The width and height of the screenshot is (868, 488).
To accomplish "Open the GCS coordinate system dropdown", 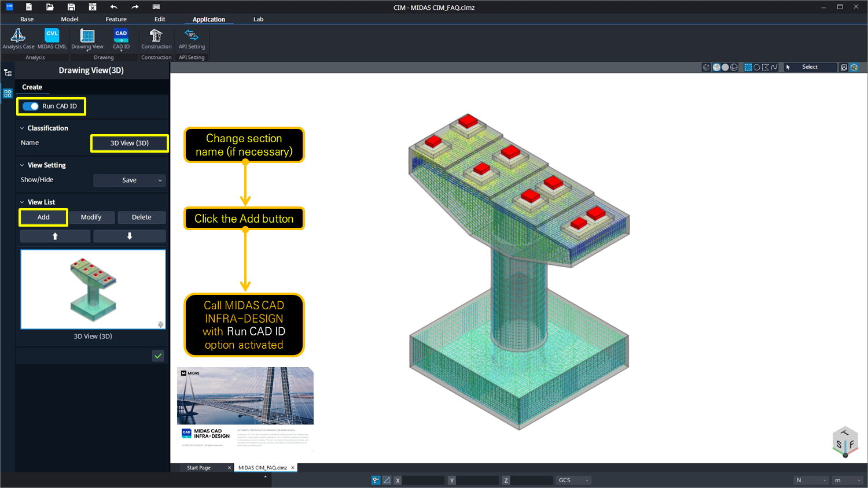I will (573, 480).
